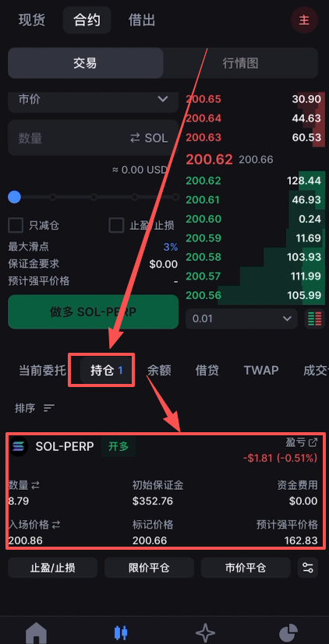The width and height of the screenshot is (329, 644).
Task: Tap the red 主 account avatar
Action: 304,19
